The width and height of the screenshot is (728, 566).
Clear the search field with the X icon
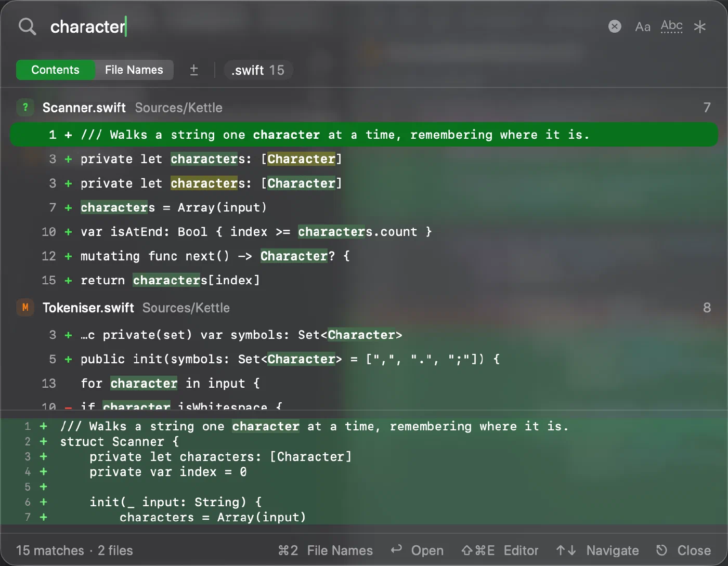point(615,27)
